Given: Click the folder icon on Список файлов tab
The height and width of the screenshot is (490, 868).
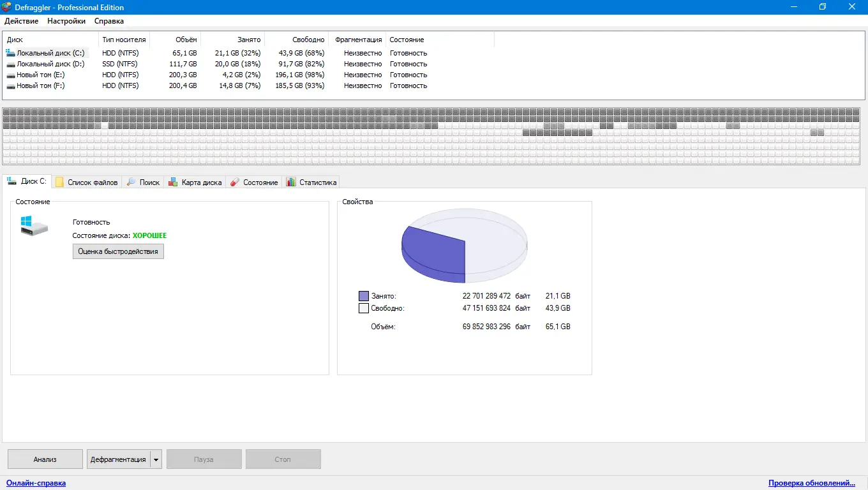Looking at the screenshot, I should (60, 182).
